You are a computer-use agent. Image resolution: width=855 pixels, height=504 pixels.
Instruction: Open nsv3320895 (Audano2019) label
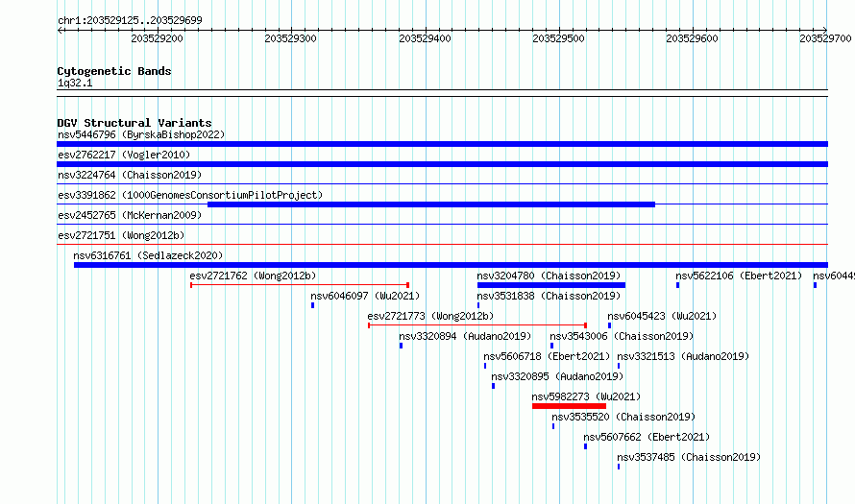click(557, 376)
